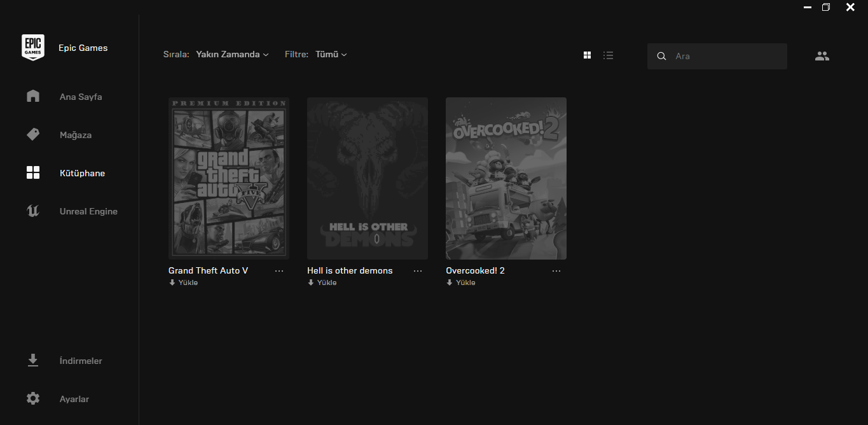The width and height of the screenshot is (868, 425).
Task: Click the Ayarlar gear icon
Action: pyautogui.click(x=33, y=399)
